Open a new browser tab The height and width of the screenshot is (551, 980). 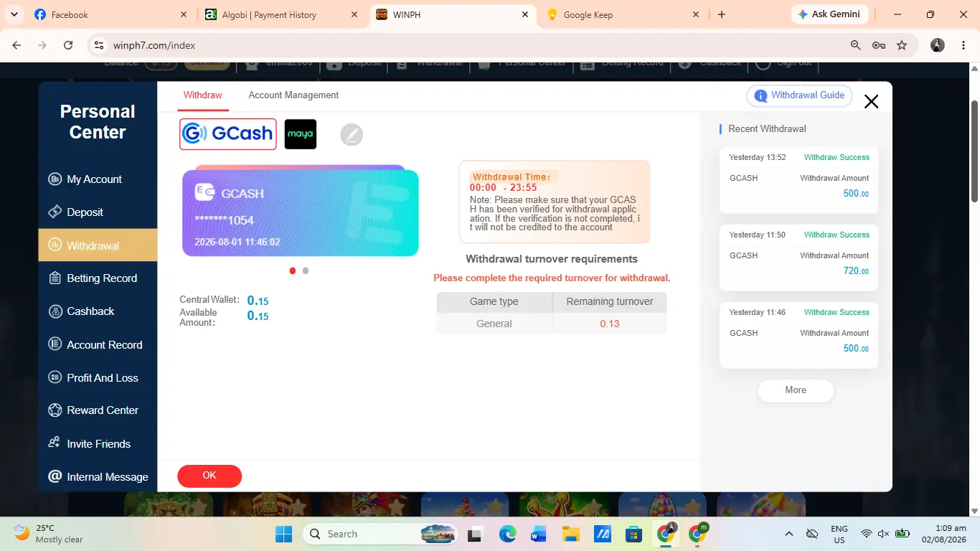pyautogui.click(x=722, y=14)
